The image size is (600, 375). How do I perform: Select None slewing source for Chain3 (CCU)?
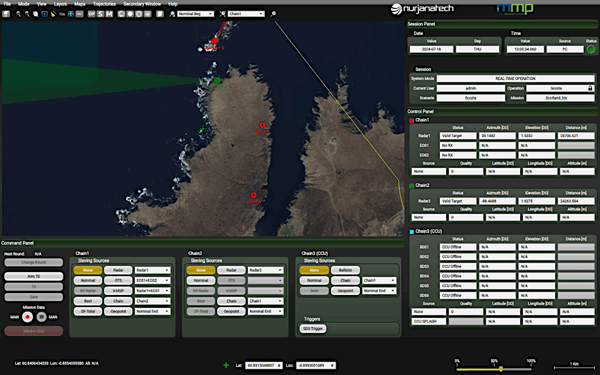(314, 270)
